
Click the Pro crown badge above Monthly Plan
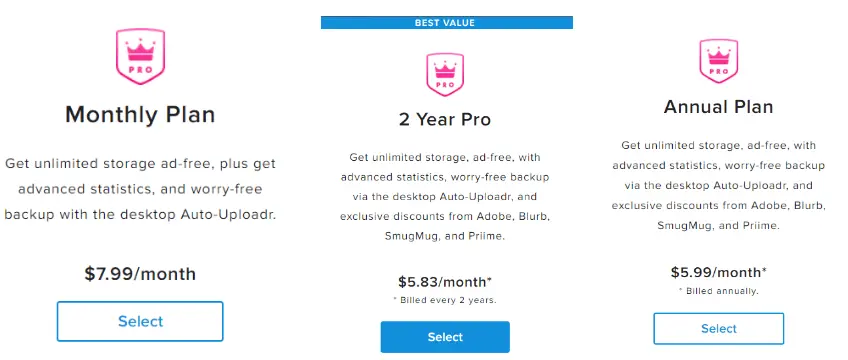pos(140,56)
